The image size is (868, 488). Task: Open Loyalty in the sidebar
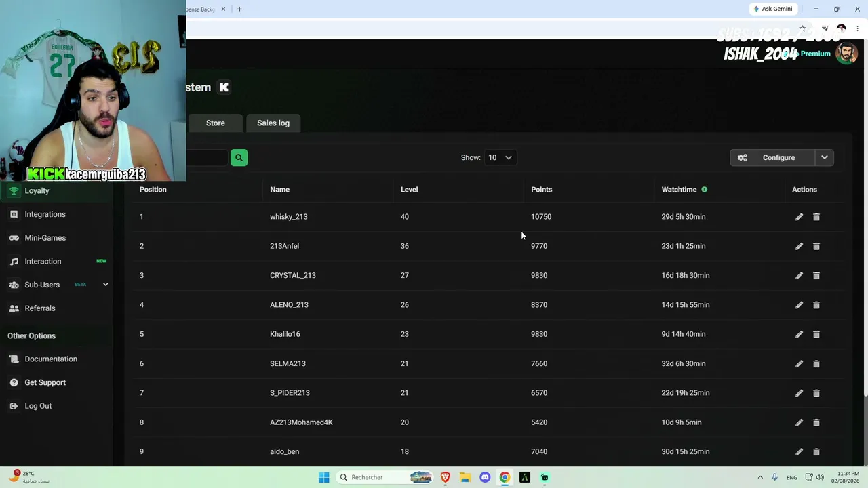click(56, 191)
